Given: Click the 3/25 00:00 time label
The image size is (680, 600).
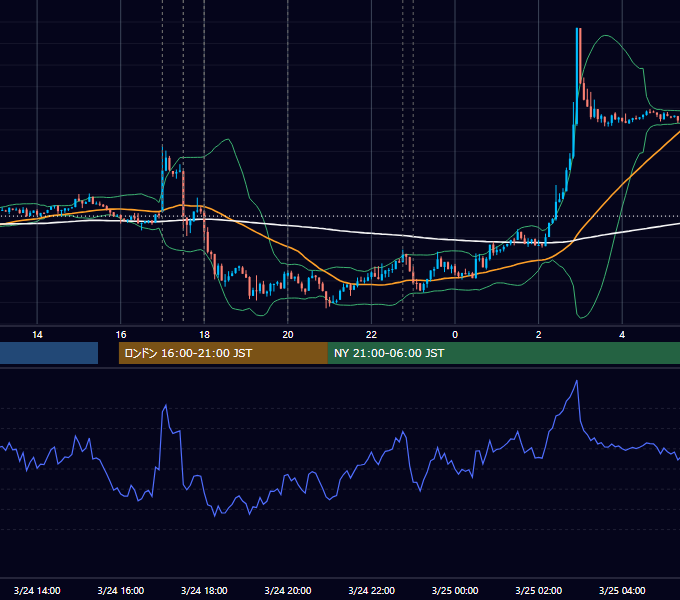Looking at the screenshot, I should pos(455,590).
